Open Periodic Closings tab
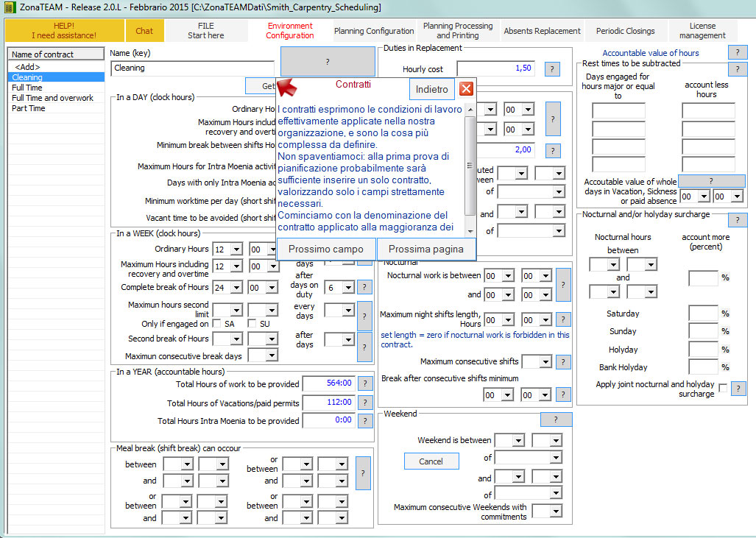756x538 pixels. pos(626,30)
